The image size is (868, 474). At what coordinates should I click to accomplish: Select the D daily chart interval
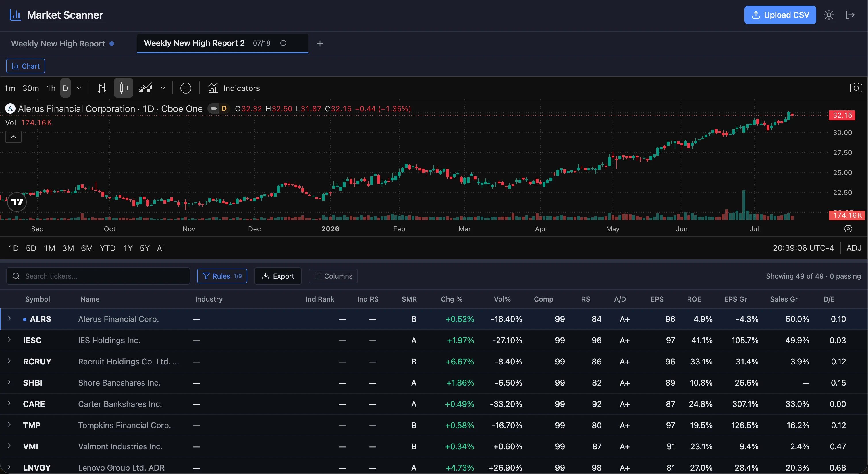coord(65,88)
